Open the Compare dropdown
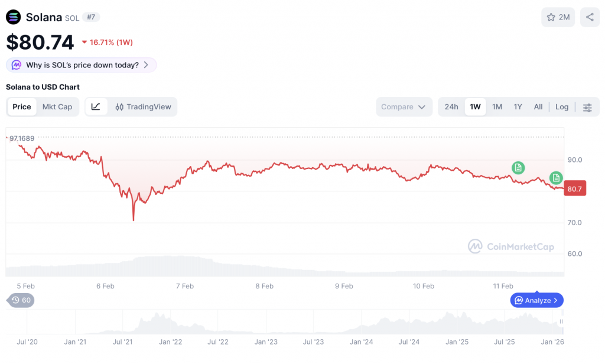The width and height of the screenshot is (605, 364). pyautogui.click(x=404, y=107)
